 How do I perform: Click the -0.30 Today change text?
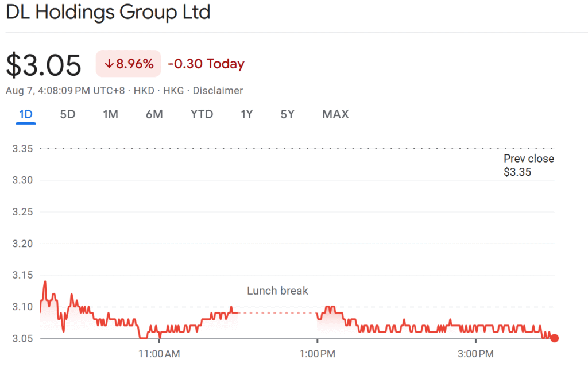(x=206, y=64)
